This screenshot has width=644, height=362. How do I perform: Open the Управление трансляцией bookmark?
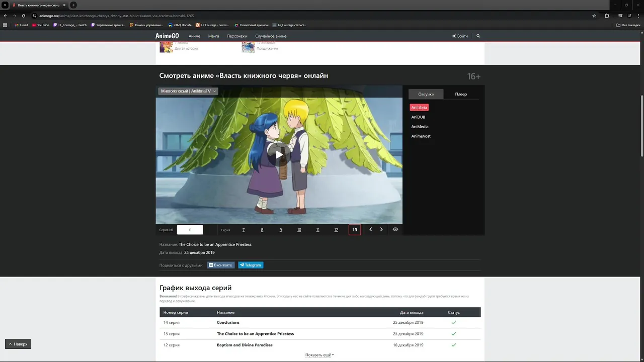[x=108, y=25]
